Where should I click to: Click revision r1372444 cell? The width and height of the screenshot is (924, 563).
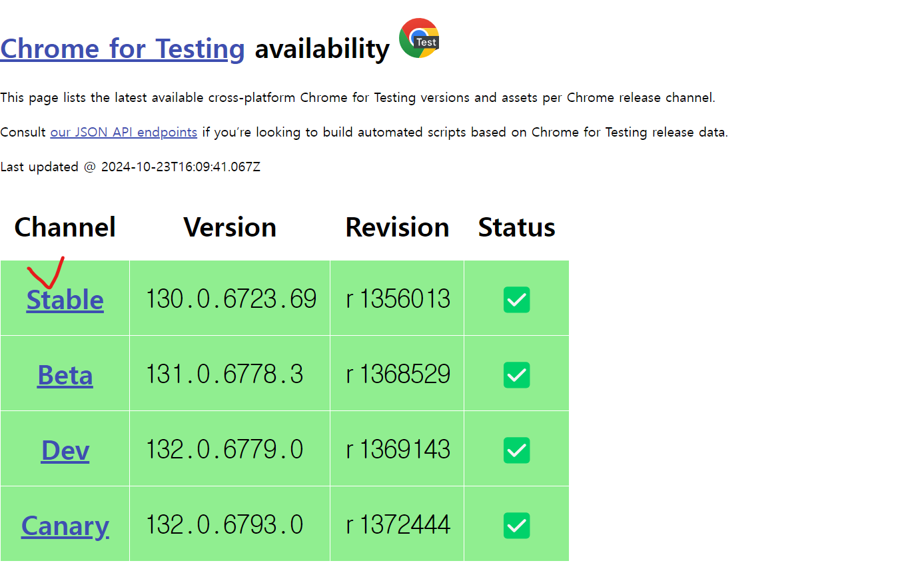(x=398, y=524)
